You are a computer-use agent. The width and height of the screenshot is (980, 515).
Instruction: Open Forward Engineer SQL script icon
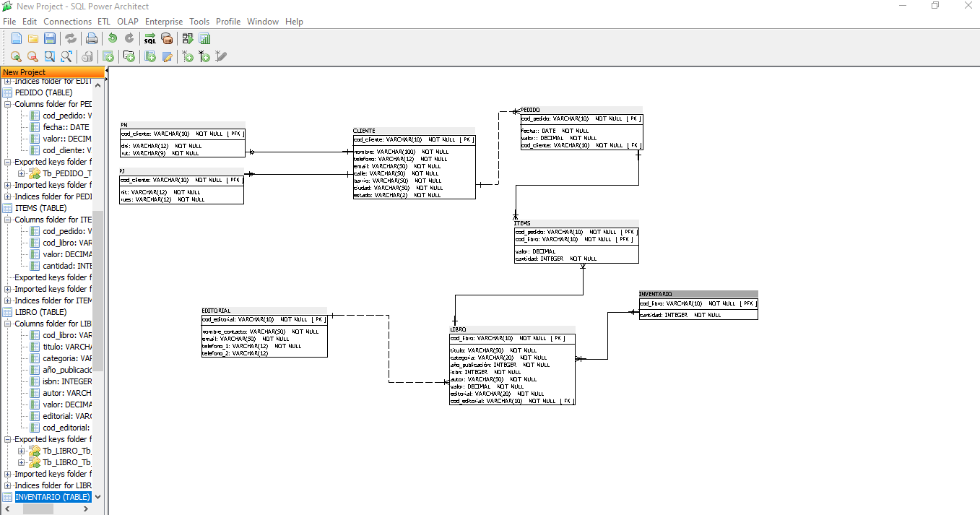[x=150, y=39]
